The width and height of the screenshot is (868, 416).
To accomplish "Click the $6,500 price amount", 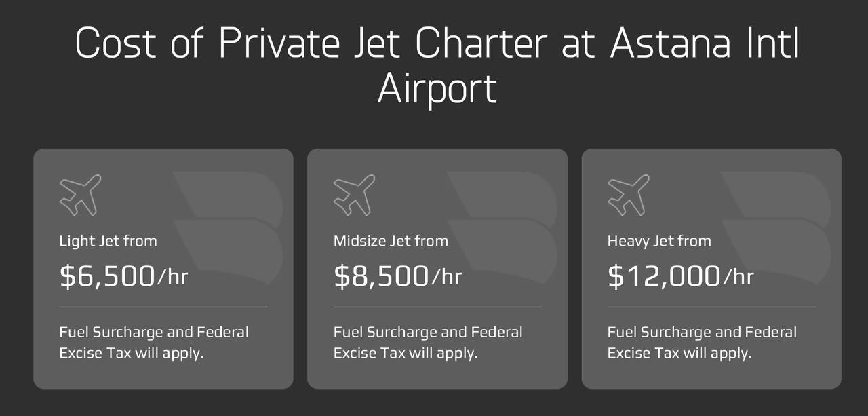I will point(107,276).
